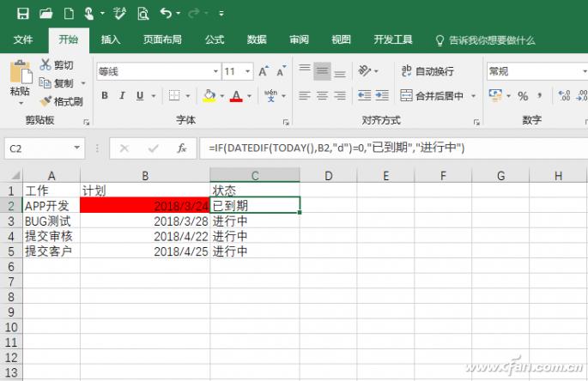Apply yellow Fill Color bucket
The height and width of the screenshot is (381, 588).
(209, 95)
